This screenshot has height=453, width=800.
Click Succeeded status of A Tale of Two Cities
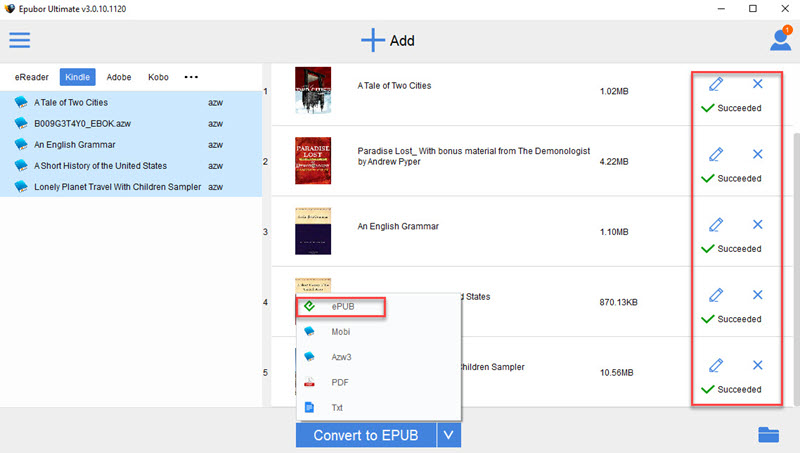click(731, 108)
